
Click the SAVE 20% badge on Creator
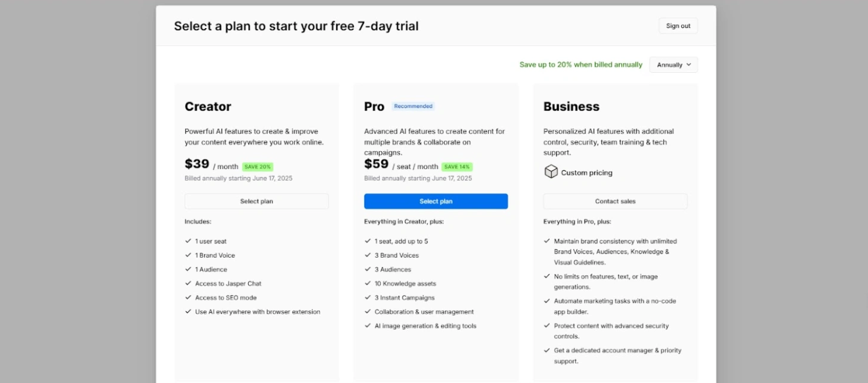tap(258, 167)
